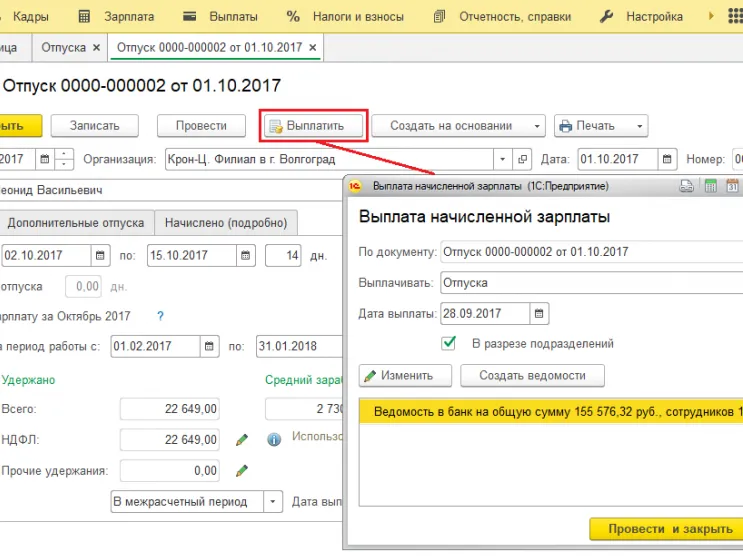Open calendar for Дата выплаты
Viewport: 743px width, 556px height.
[539, 314]
